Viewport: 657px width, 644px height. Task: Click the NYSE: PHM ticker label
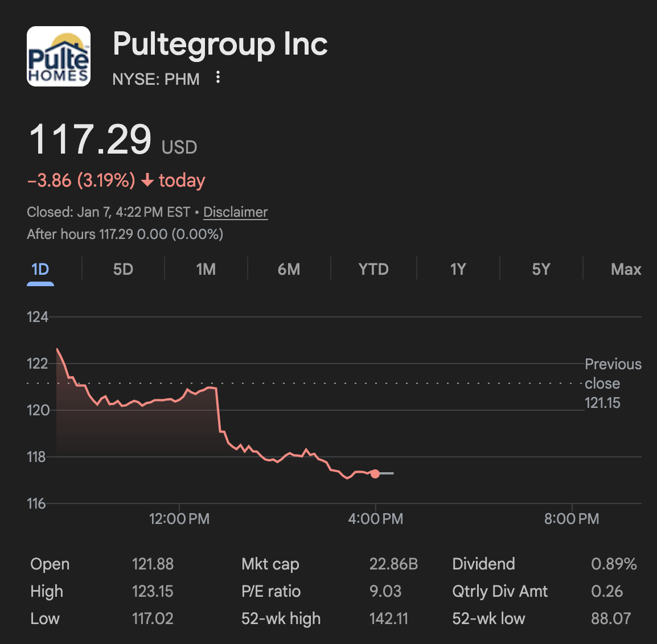156,79
